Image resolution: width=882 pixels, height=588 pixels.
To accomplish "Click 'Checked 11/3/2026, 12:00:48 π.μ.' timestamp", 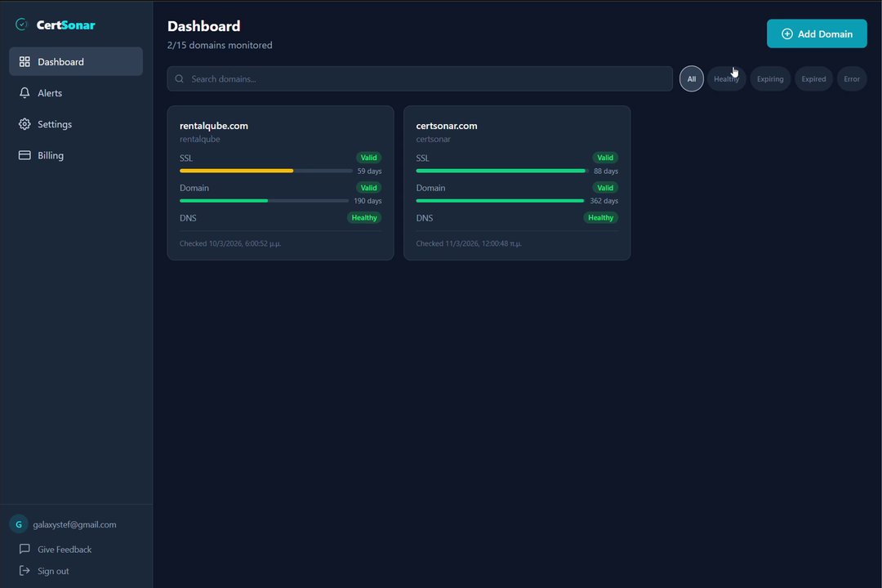I will [469, 243].
